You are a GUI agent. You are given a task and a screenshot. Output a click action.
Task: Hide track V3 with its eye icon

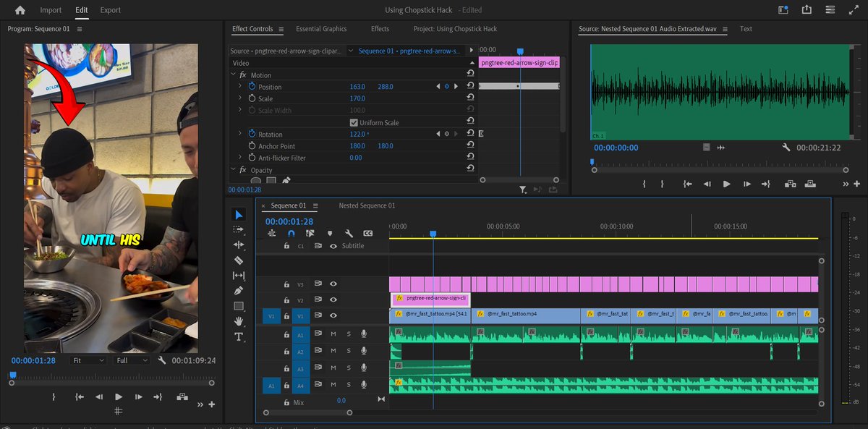pos(333,284)
